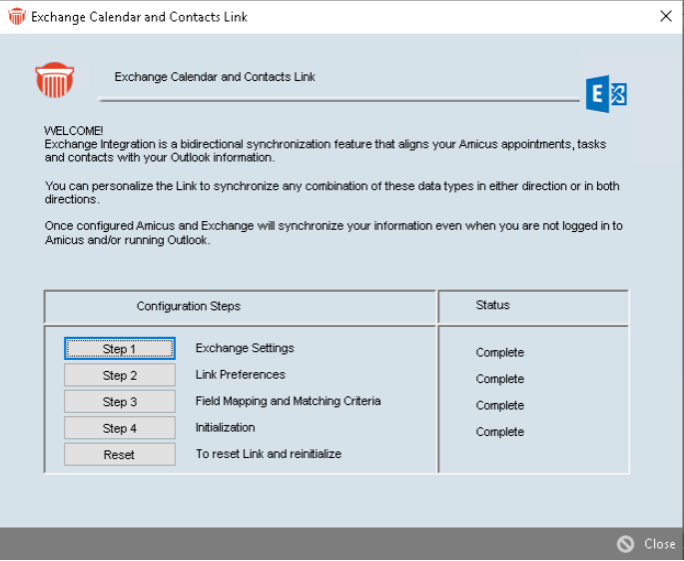
Task: Click the red Amicus pillar logo in header
Action: [54, 79]
